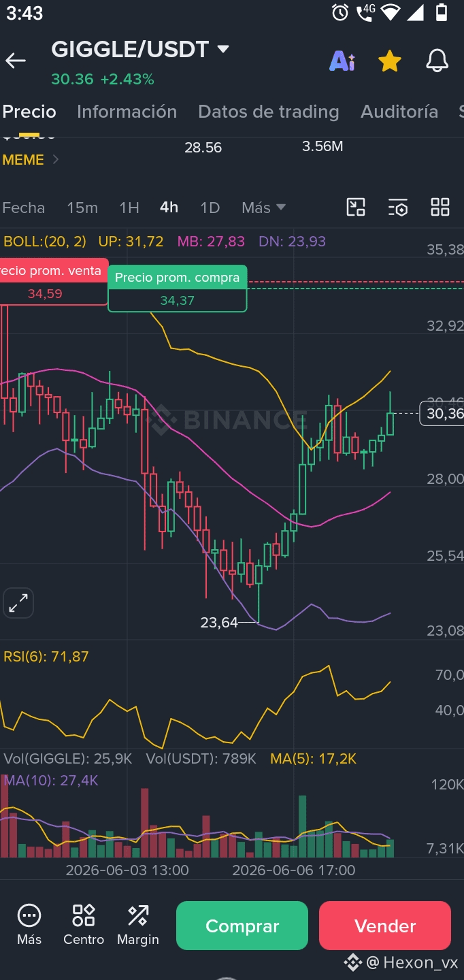Screen dimensions: 464x980
Task: Tap the MB: 27,83 Bollinger value
Action: 211,242
